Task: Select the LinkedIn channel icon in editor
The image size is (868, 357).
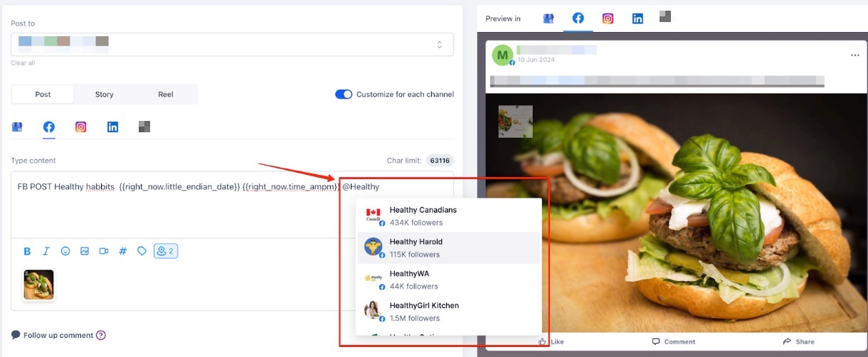Action: point(113,127)
